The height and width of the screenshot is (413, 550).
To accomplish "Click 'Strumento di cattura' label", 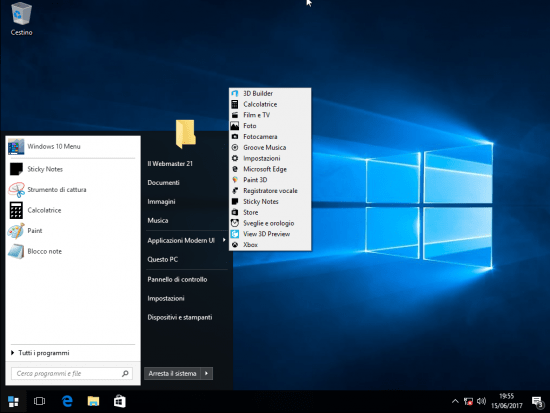I will (57, 189).
